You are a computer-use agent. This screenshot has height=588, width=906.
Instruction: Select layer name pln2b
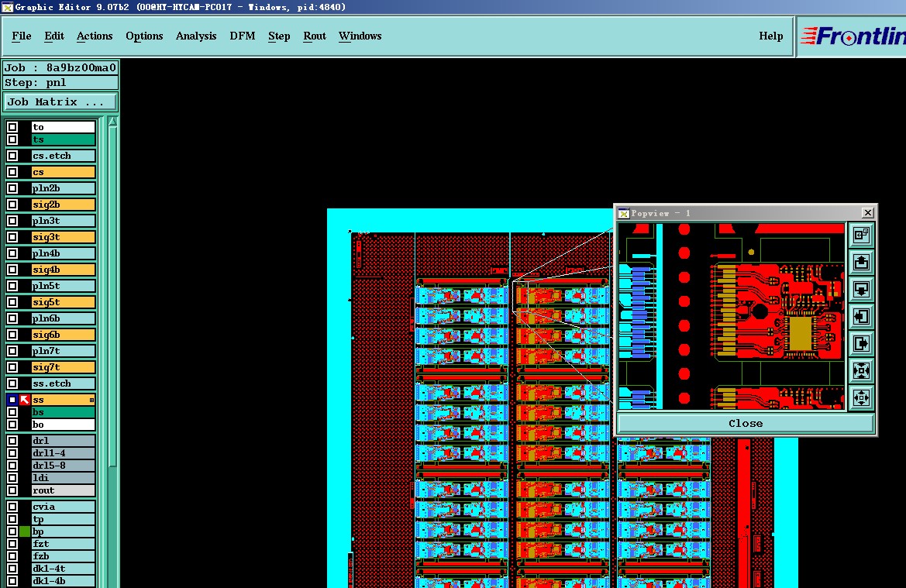[63, 188]
